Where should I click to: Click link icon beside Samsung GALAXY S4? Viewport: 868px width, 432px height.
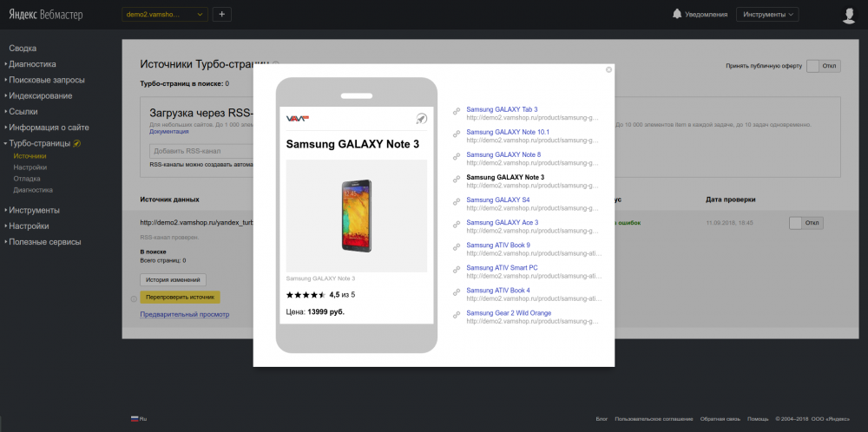click(457, 202)
